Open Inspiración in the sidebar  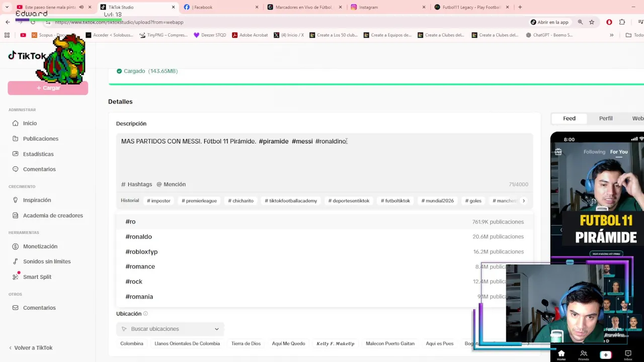(x=37, y=200)
